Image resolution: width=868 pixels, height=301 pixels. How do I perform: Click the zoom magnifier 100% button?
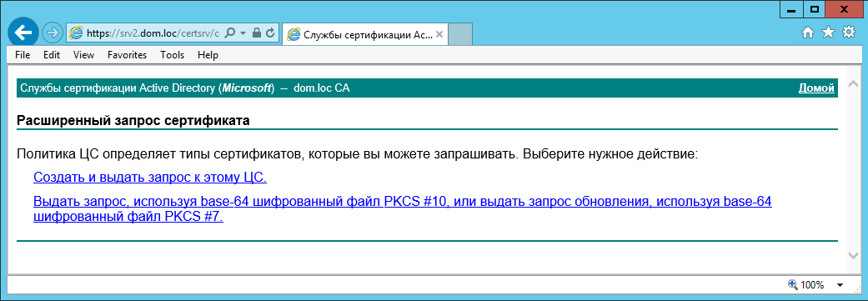[x=806, y=285]
